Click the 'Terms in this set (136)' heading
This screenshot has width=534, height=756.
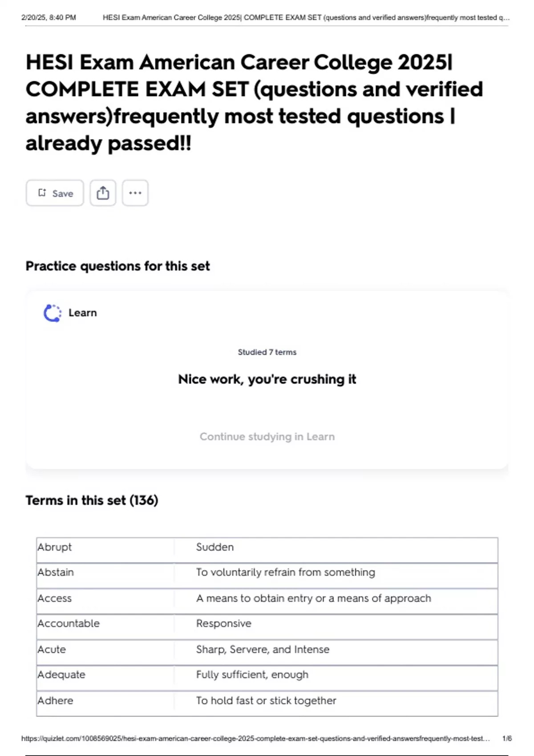click(x=92, y=500)
